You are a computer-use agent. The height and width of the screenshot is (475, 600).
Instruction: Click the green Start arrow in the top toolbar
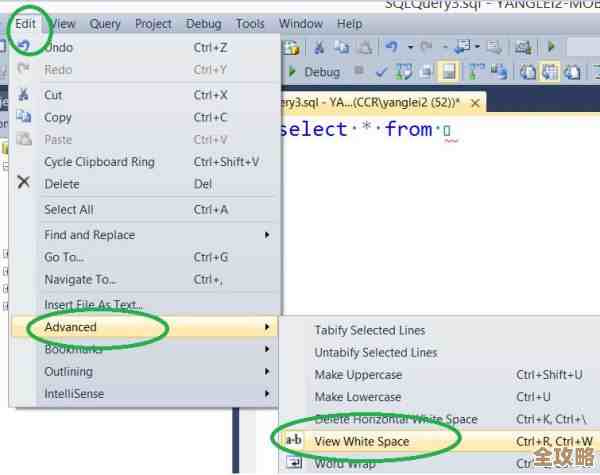pos(551,47)
